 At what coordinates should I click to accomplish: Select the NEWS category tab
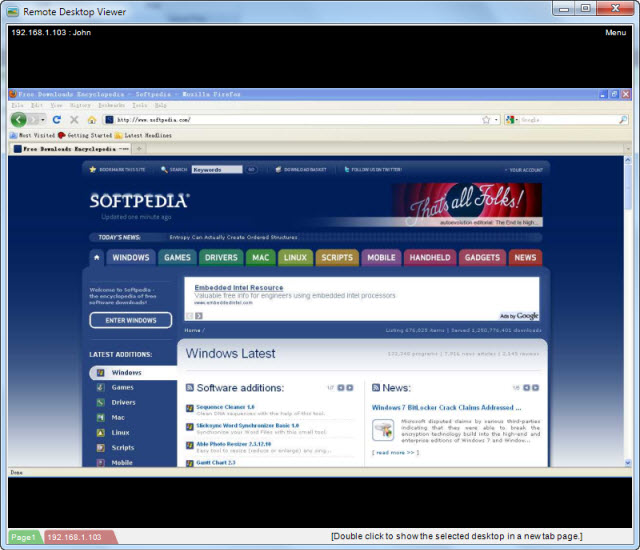click(x=525, y=257)
